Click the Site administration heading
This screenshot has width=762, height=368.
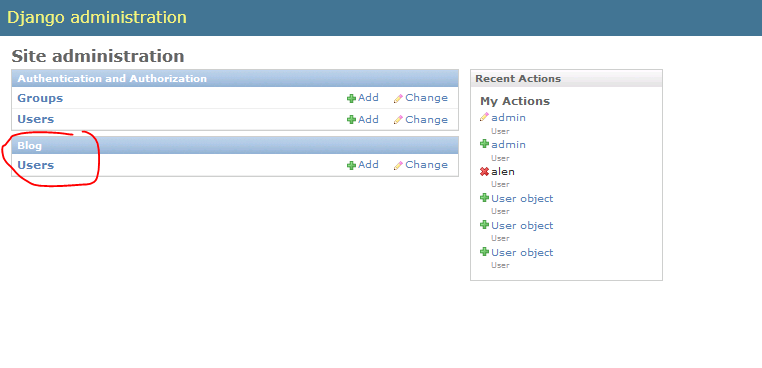tap(98, 56)
